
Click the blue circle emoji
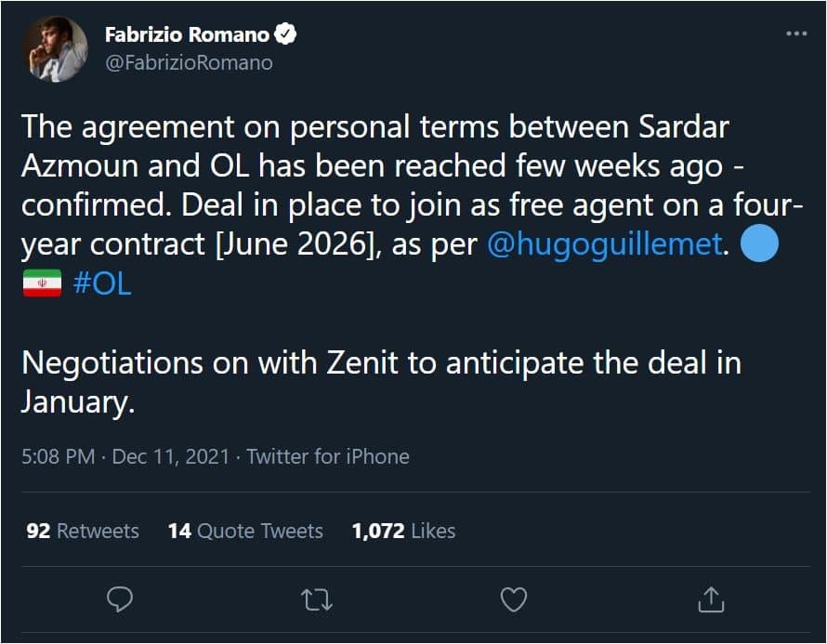coord(759,244)
